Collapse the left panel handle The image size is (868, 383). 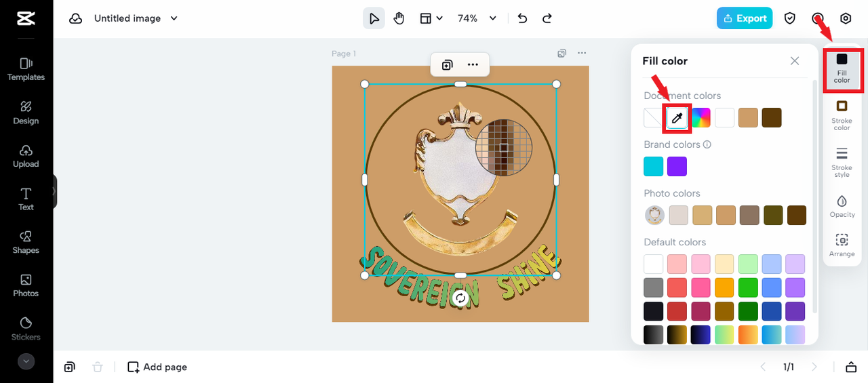(55, 191)
